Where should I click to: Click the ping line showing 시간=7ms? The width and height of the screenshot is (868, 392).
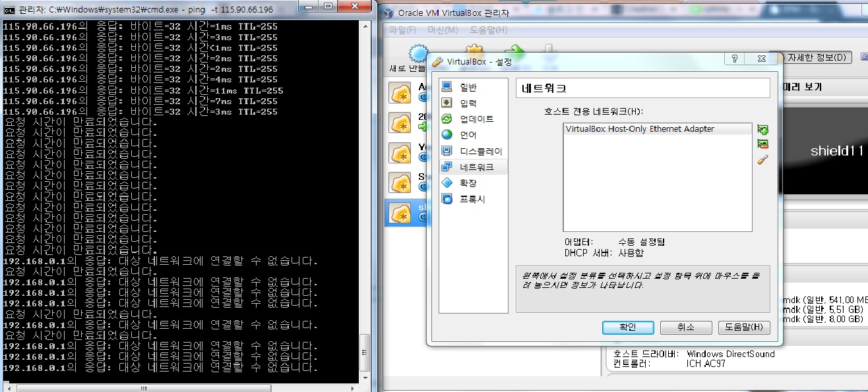140,101
